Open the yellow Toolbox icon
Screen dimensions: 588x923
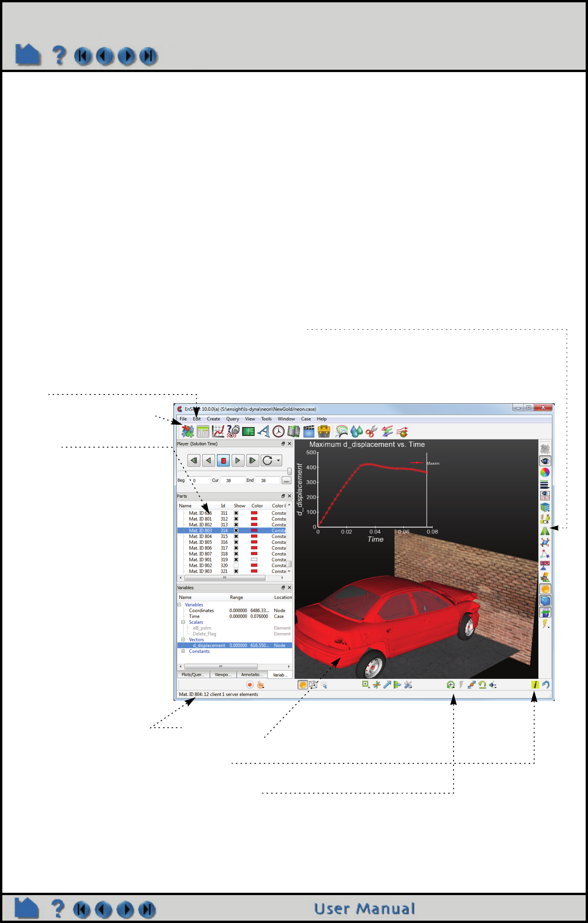click(x=324, y=431)
